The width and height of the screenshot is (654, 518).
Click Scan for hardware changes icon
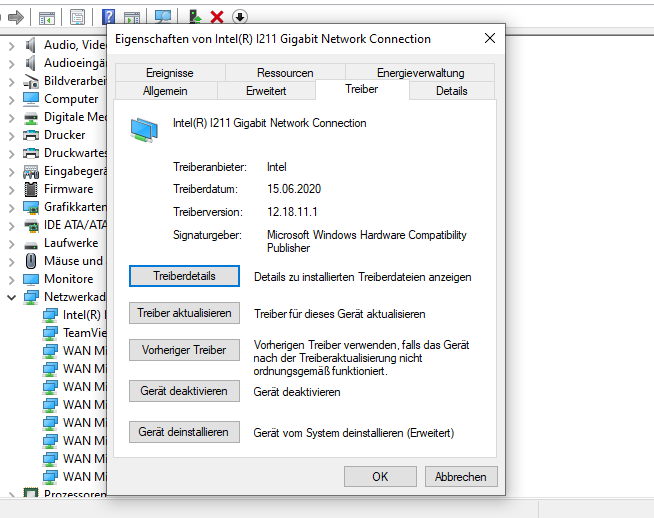click(x=163, y=17)
